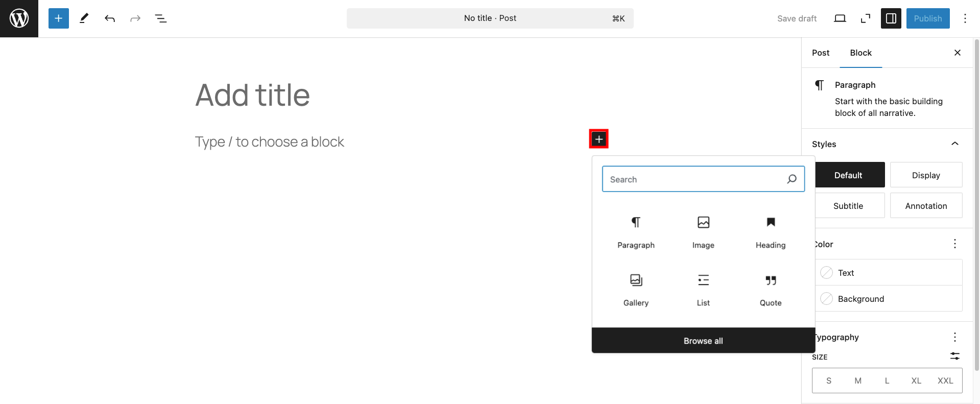Click Browse all blocks
Viewport: 980px width, 404px height.
(x=703, y=341)
